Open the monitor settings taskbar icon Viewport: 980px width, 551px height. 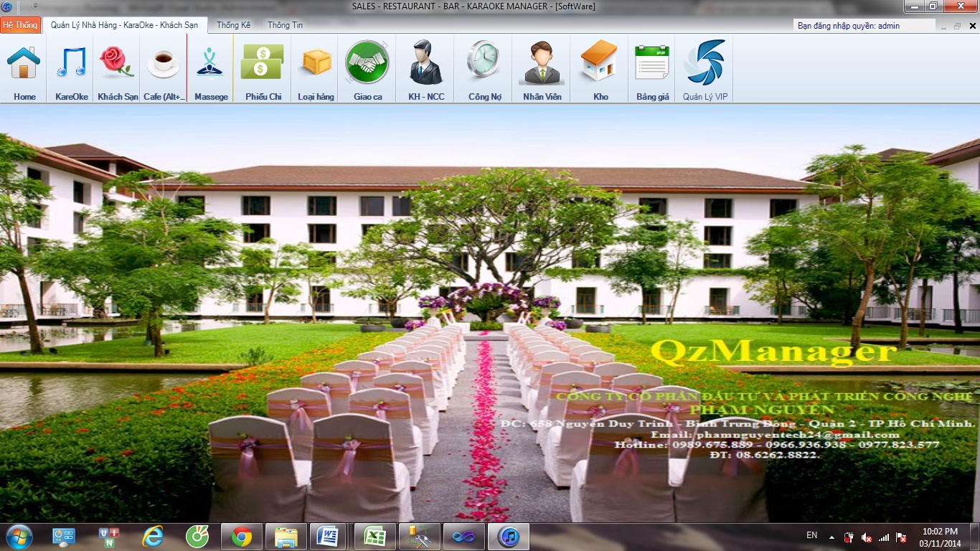coord(64,537)
